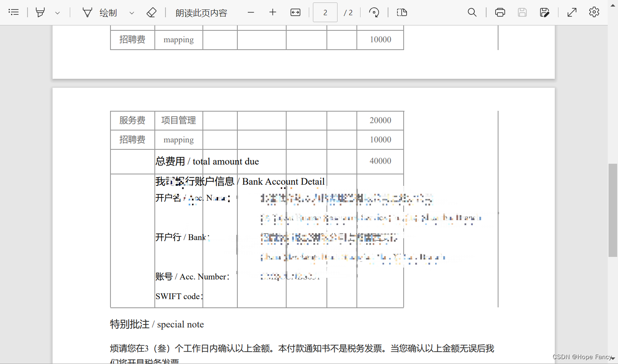Viewport: 618px width, 364px height.
Task: Open the PDF viewer settings gear
Action: (594, 12)
